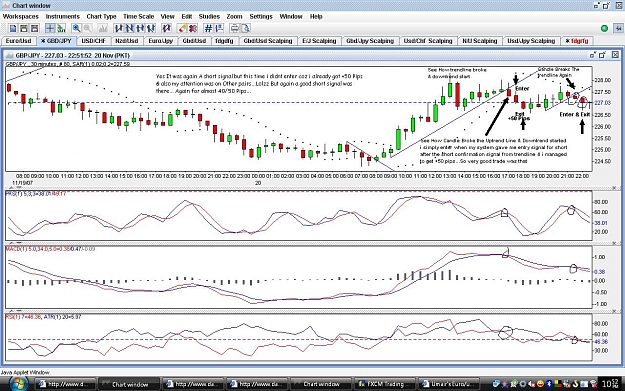Open the Workspaces menu
The image size is (625, 391).
(21, 16)
